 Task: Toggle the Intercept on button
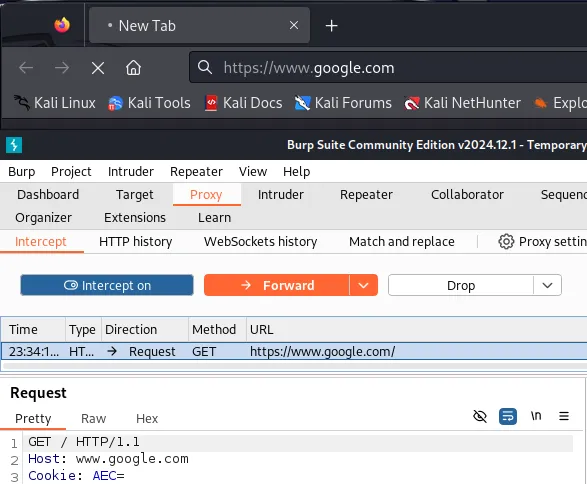[x=107, y=285]
